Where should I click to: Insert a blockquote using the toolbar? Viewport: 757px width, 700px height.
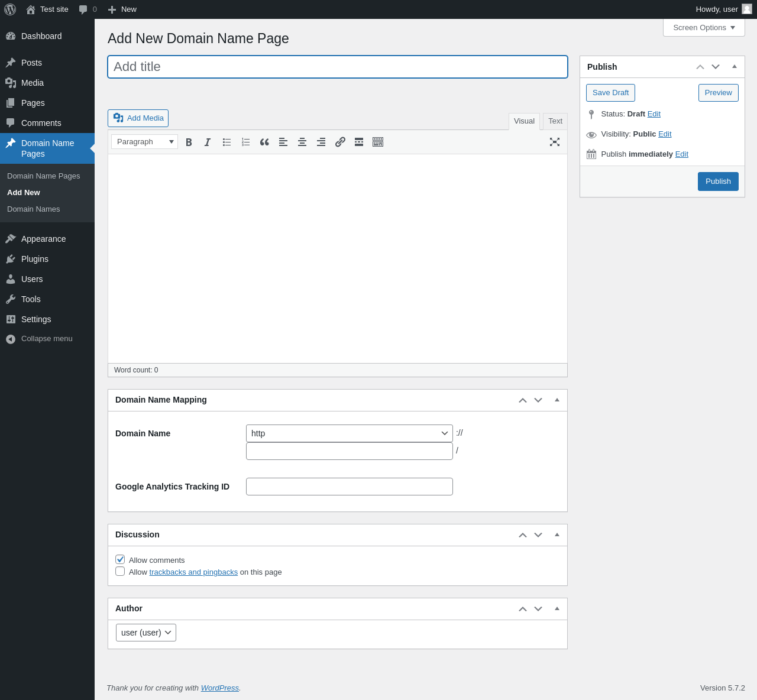[x=264, y=142]
